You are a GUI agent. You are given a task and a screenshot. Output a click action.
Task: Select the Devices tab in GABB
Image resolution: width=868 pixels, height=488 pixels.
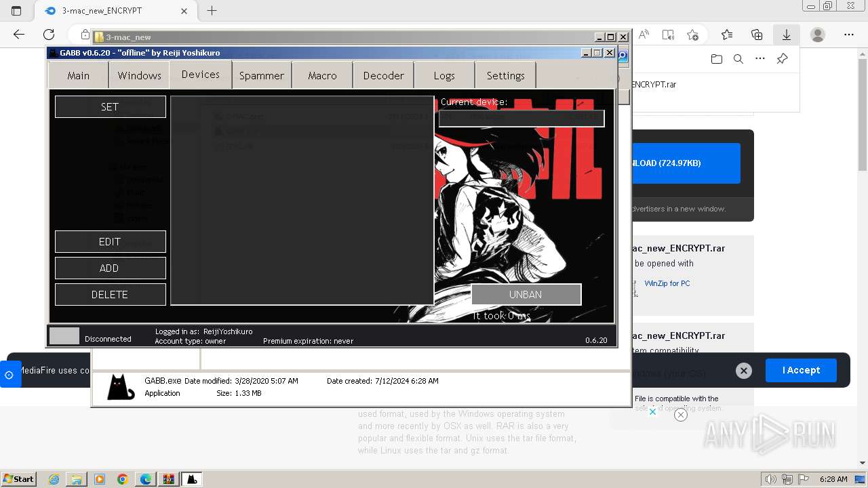coord(200,75)
